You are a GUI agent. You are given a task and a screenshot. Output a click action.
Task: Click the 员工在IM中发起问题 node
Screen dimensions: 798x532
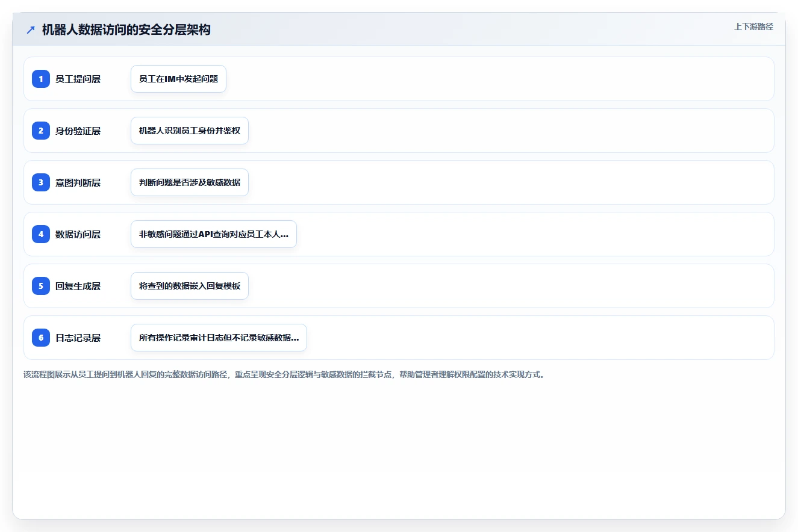pyautogui.click(x=178, y=79)
